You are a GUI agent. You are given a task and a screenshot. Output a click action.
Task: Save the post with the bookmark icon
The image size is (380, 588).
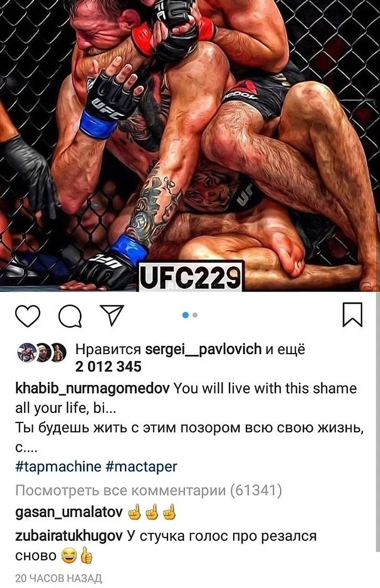352,315
